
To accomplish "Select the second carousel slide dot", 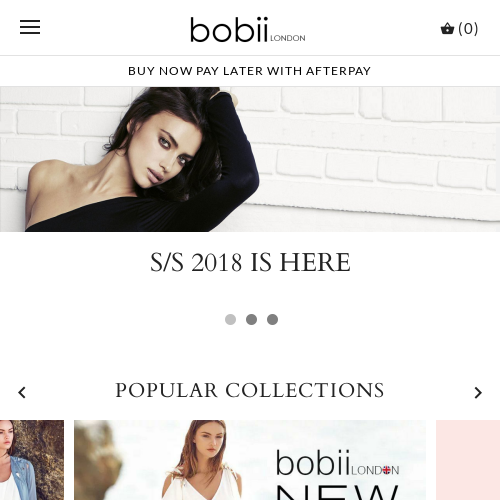I will point(251,319).
